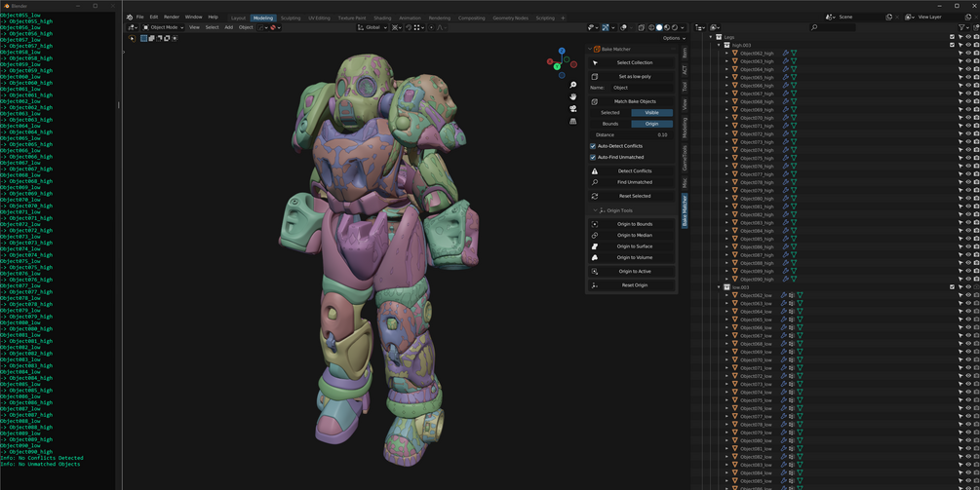This screenshot has width=980, height=490.
Task: Click the modifier wrench icon on Object062_high
Action: pos(785,54)
